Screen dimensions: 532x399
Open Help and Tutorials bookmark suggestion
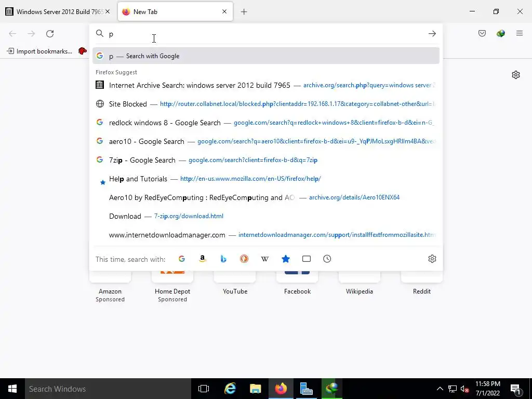(265, 179)
